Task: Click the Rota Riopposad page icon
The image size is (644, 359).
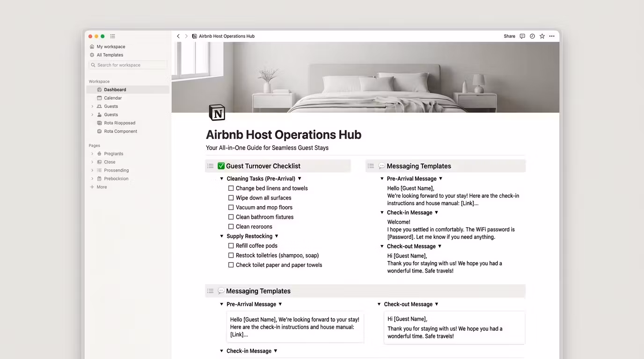Action: 99,123
